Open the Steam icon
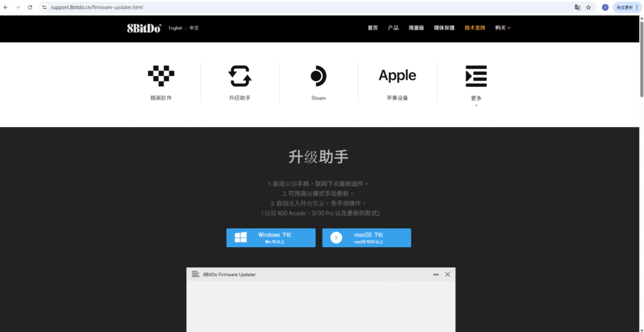 pos(318,75)
